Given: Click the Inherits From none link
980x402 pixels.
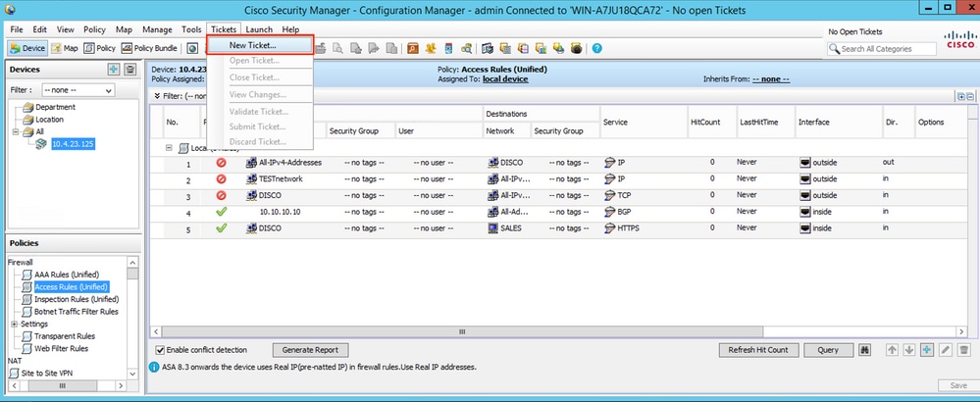Looking at the screenshot, I should click(x=771, y=79).
